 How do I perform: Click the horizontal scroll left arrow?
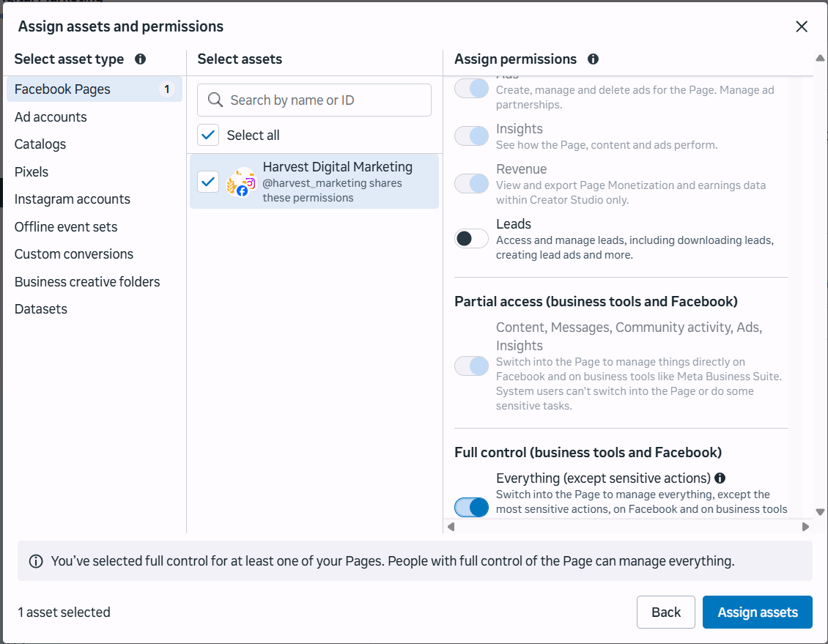click(451, 527)
